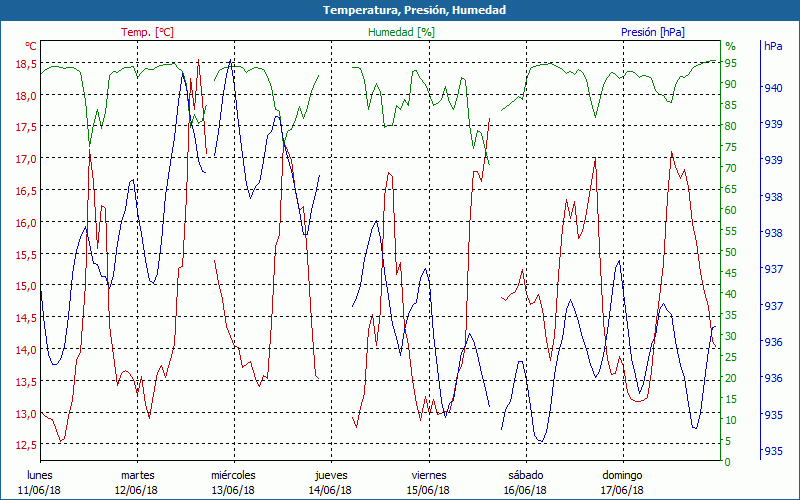
Task: Click the date '16/06/18'
Action: (x=525, y=490)
